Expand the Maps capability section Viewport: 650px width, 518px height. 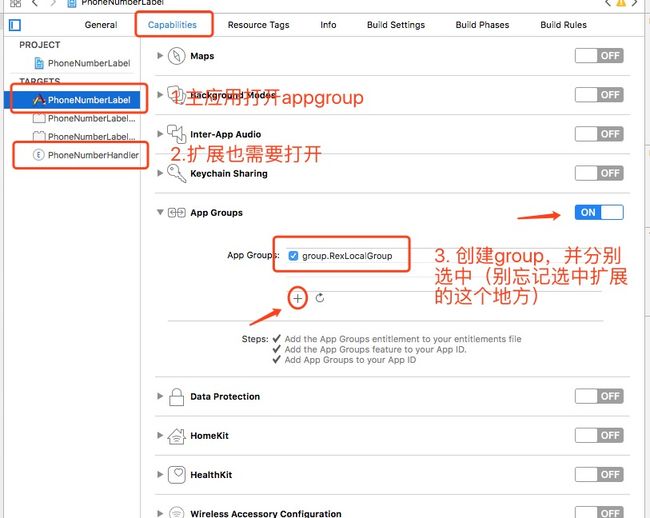pyautogui.click(x=160, y=56)
